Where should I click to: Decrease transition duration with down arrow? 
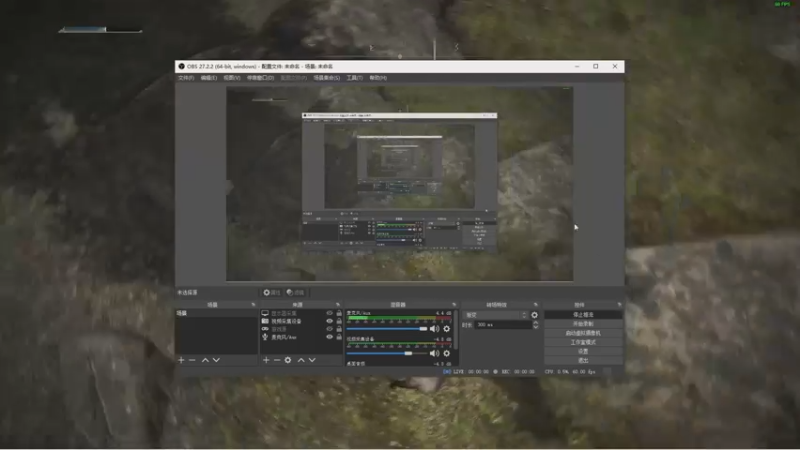click(535, 327)
